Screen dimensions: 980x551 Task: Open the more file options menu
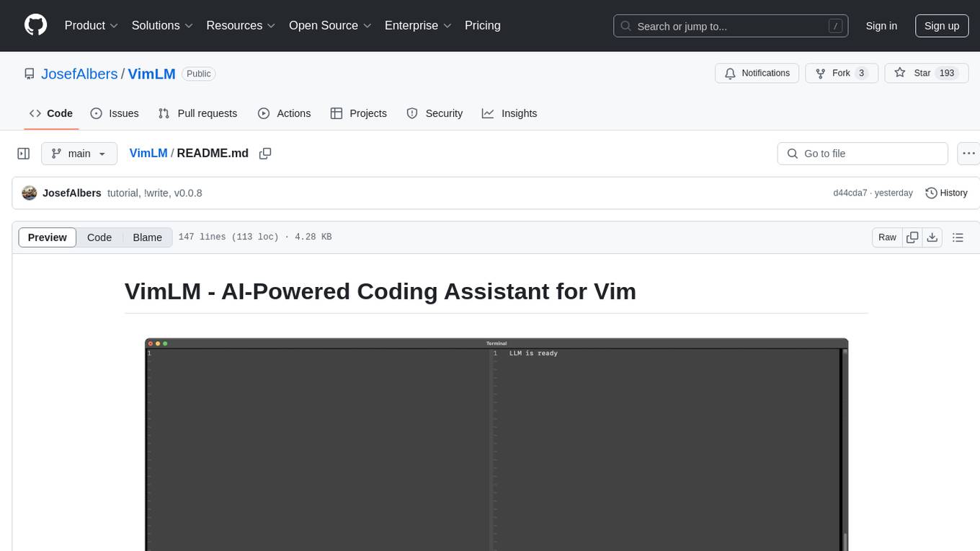coord(969,154)
